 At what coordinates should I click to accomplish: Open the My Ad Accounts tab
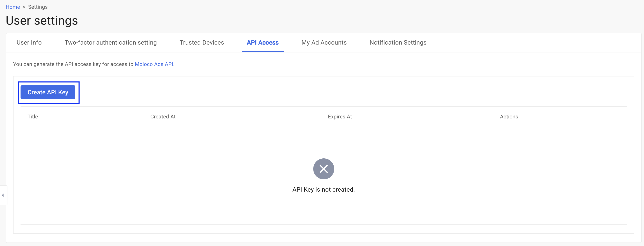point(324,43)
